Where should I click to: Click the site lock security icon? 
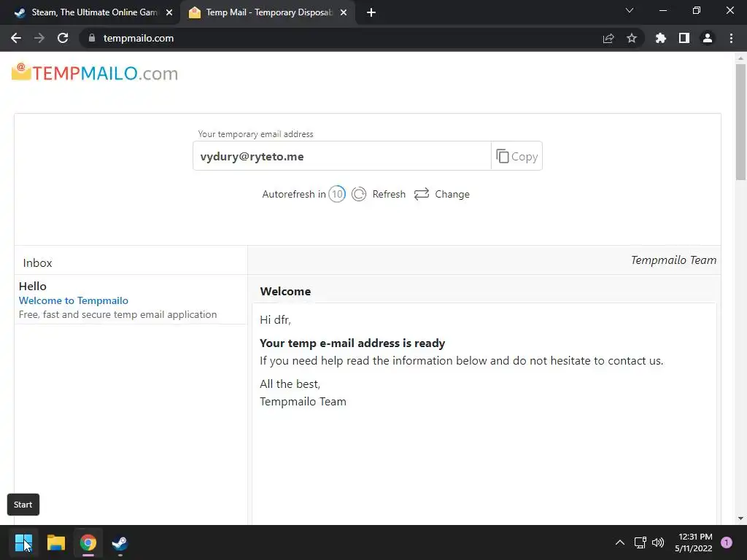[92, 38]
